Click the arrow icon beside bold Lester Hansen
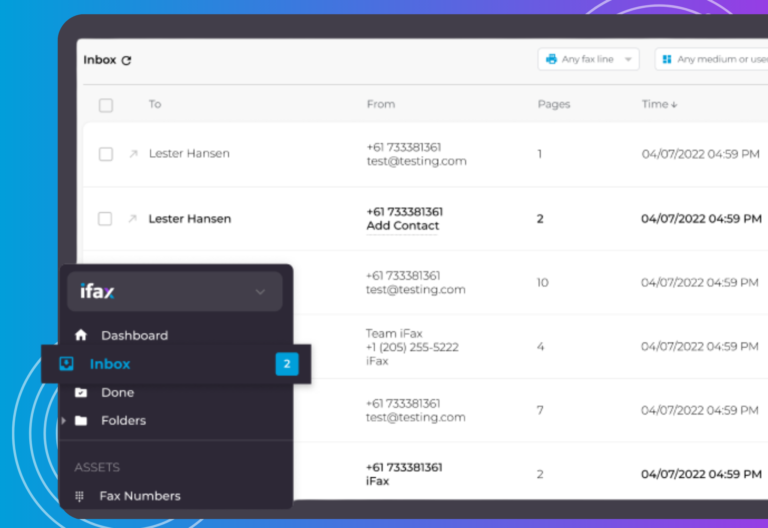 (x=132, y=218)
